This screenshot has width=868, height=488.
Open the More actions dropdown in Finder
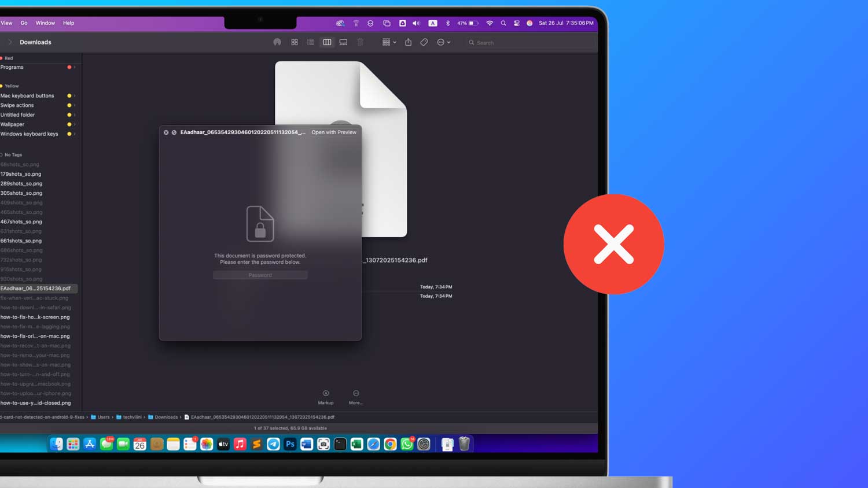[x=443, y=42]
